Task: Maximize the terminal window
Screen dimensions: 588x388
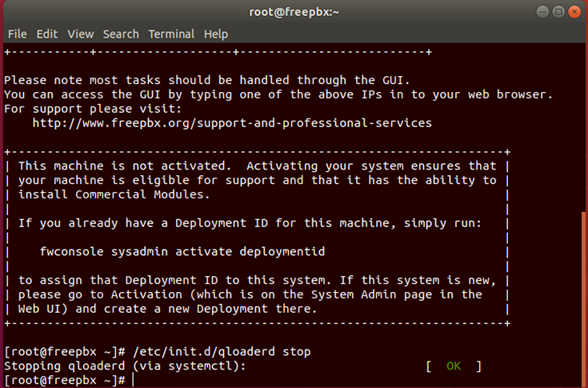Action: 557,12
